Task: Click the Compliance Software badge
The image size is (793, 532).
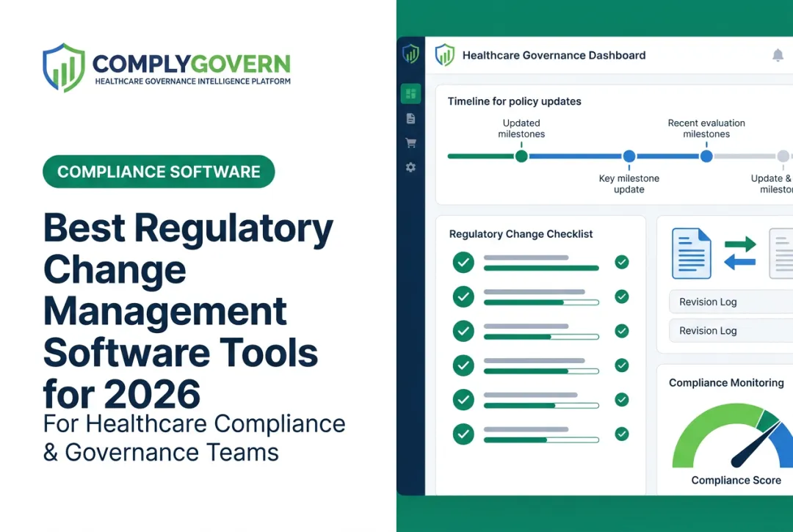Action: coord(159,172)
